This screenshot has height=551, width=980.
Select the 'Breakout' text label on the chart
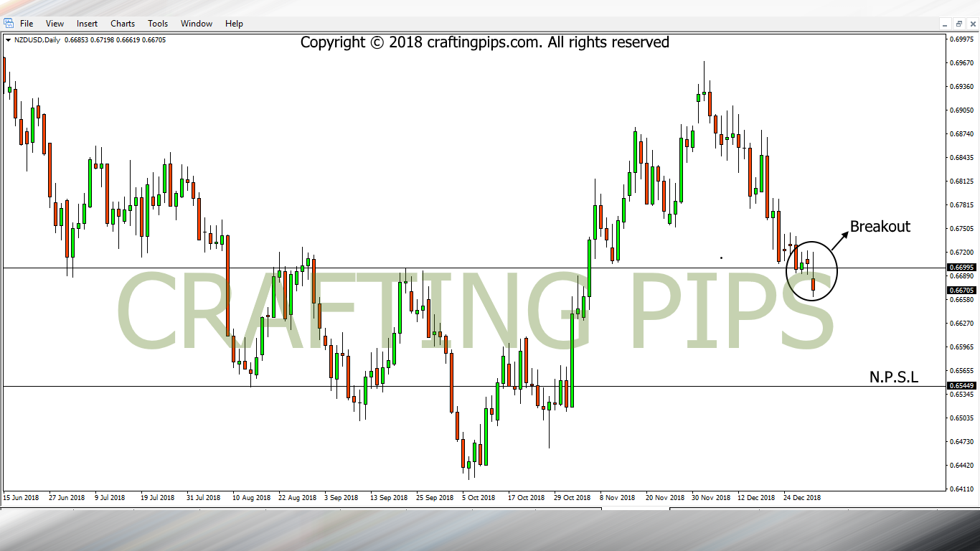click(880, 227)
